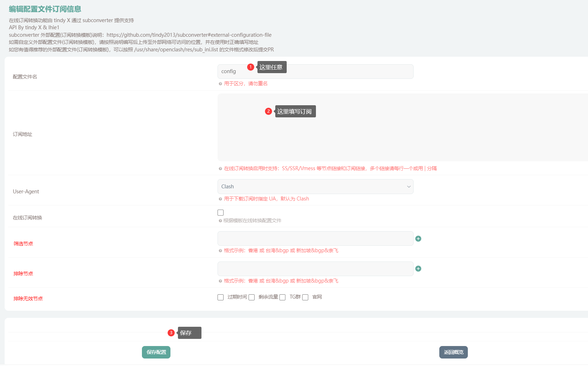Click red step 2 annotation badge
The image size is (588, 366).
pos(269,111)
